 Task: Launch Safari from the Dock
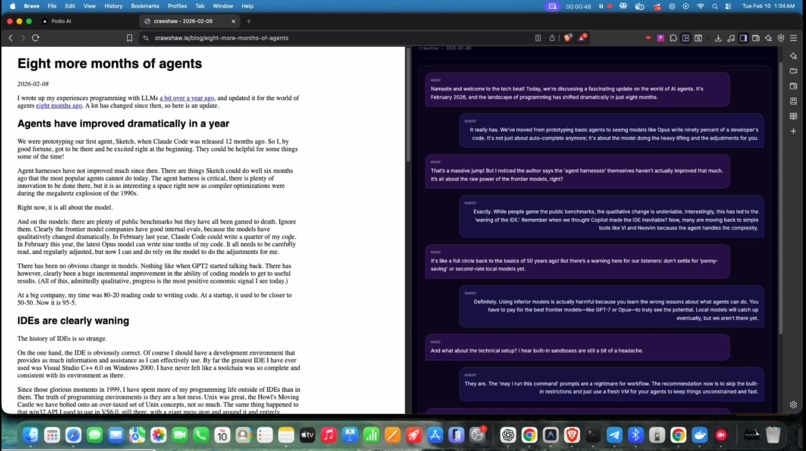(x=73, y=435)
